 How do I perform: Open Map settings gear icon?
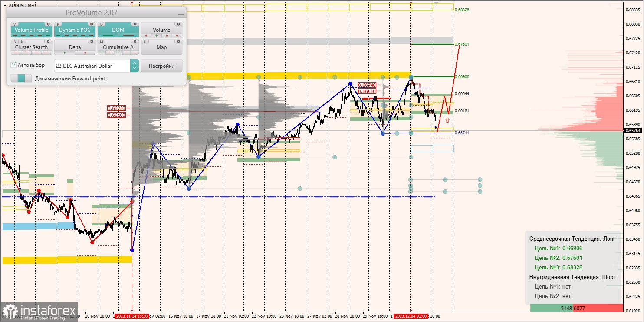click(178, 41)
